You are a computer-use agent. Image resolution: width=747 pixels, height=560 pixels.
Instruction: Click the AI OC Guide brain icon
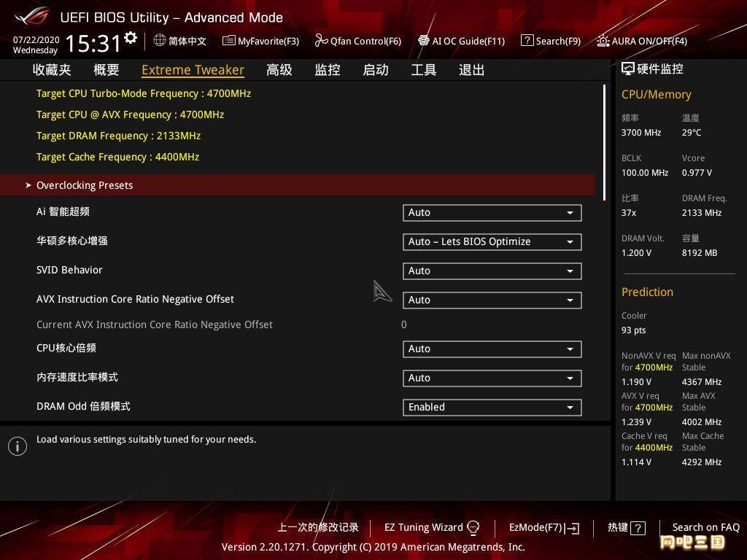pyautogui.click(x=424, y=41)
